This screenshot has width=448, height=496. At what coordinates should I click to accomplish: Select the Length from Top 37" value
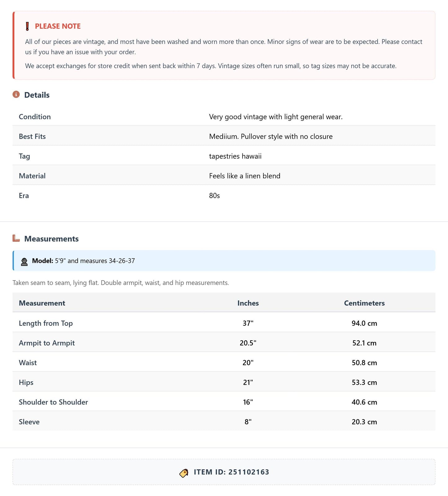(x=248, y=323)
